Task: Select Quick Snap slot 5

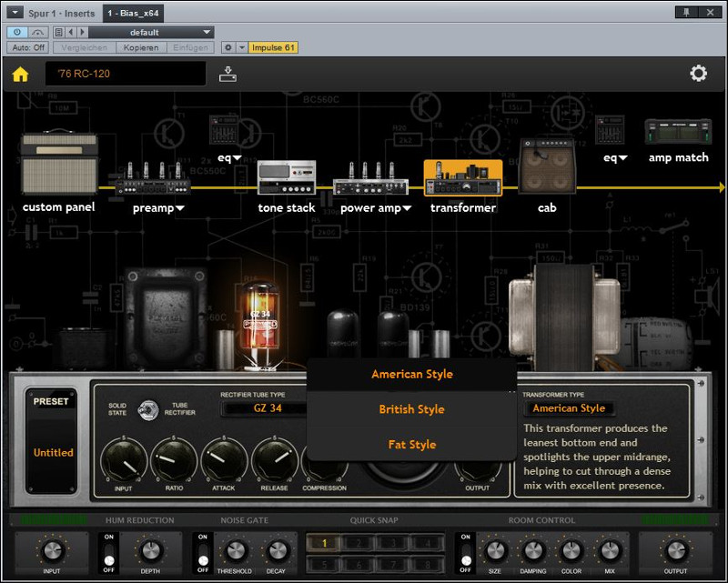Action: click(x=324, y=565)
